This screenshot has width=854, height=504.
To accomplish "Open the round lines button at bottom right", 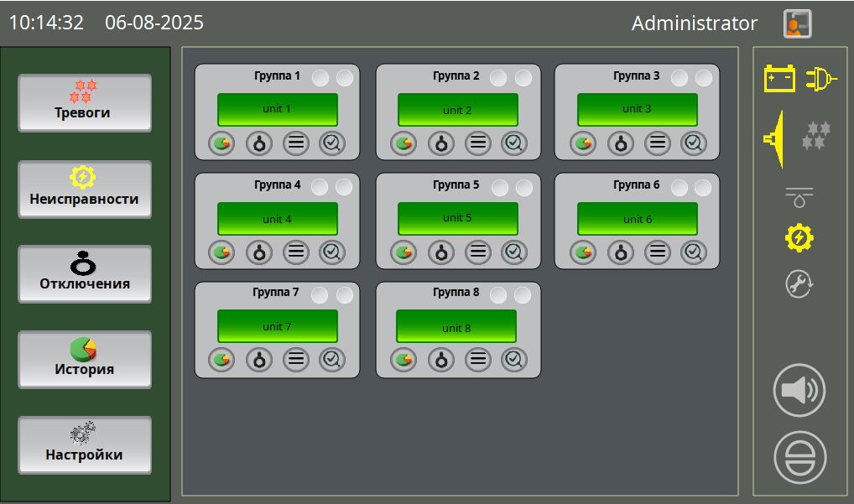I will 798,458.
